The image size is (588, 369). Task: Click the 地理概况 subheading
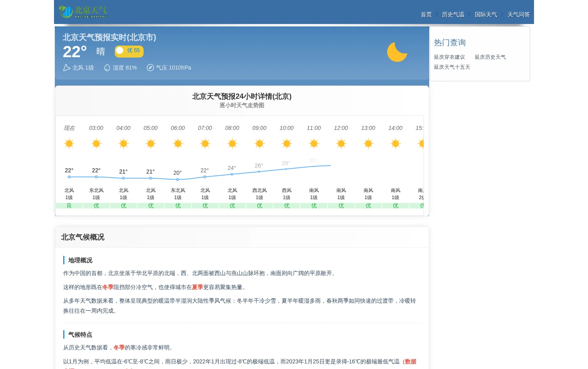coord(80,260)
